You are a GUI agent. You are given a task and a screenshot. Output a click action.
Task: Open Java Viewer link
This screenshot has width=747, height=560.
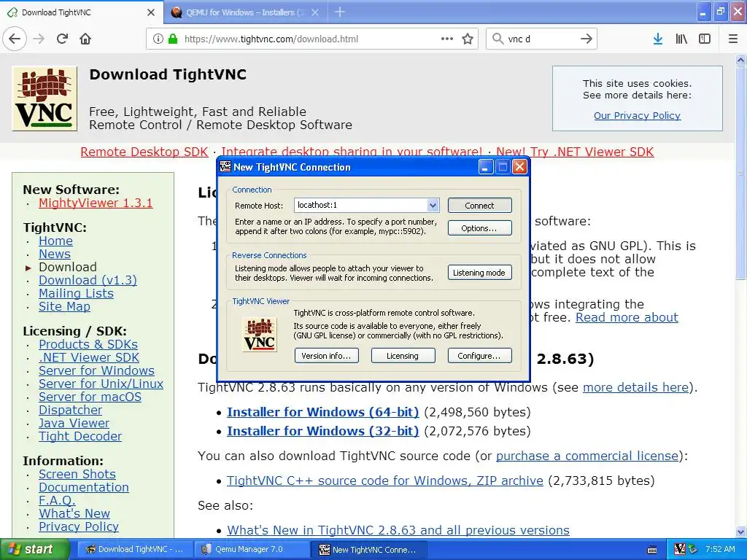click(74, 423)
